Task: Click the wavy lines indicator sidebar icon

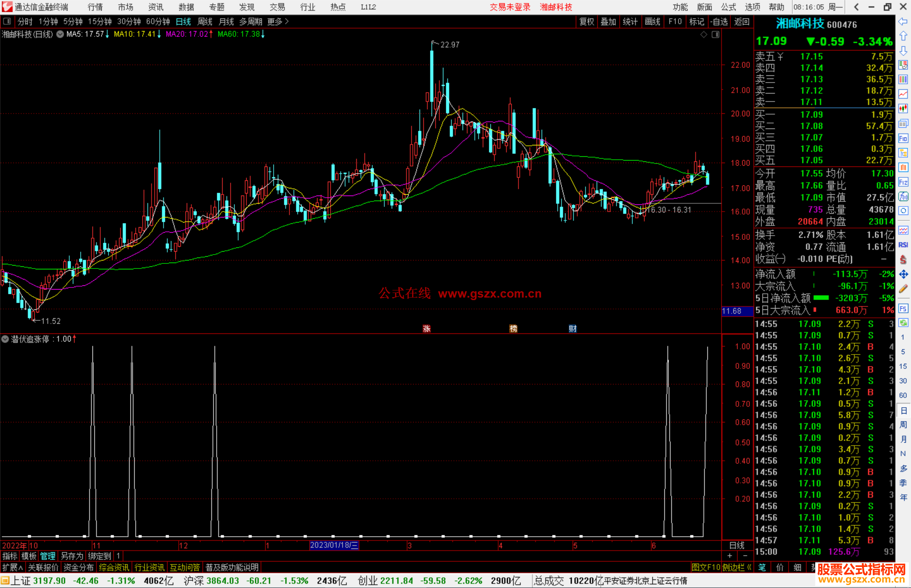Action: (x=903, y=230)
